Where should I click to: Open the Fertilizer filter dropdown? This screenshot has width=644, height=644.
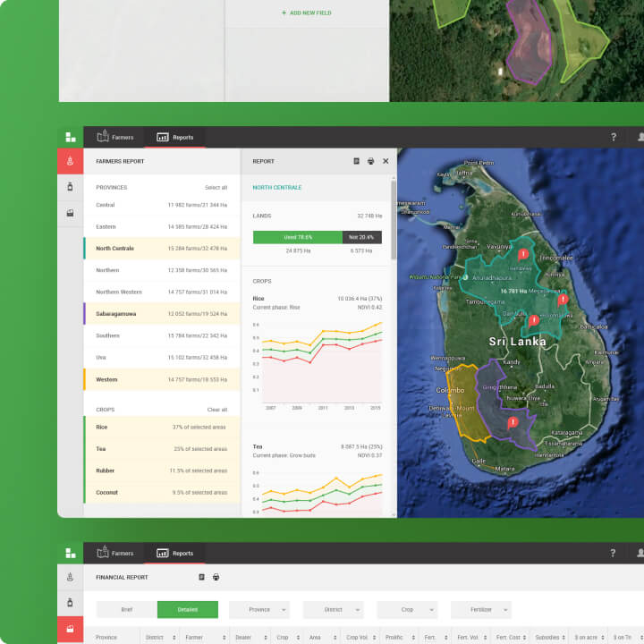point(480,609)
